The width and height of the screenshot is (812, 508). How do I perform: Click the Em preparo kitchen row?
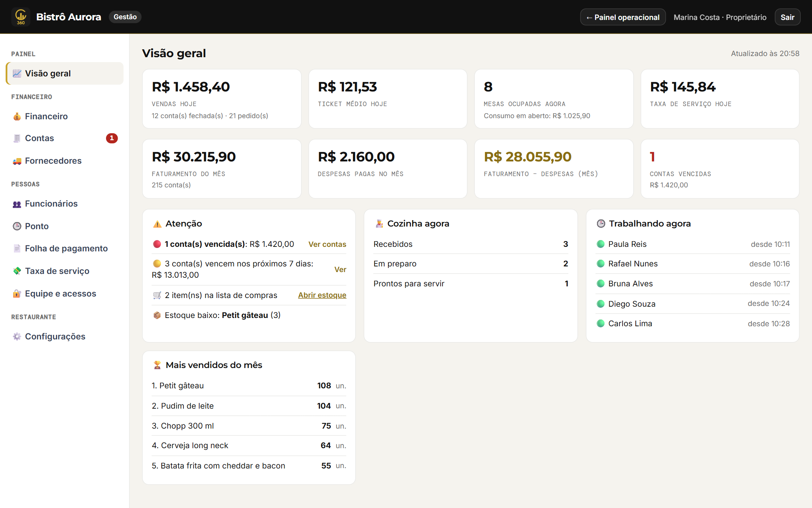point(471,264)
